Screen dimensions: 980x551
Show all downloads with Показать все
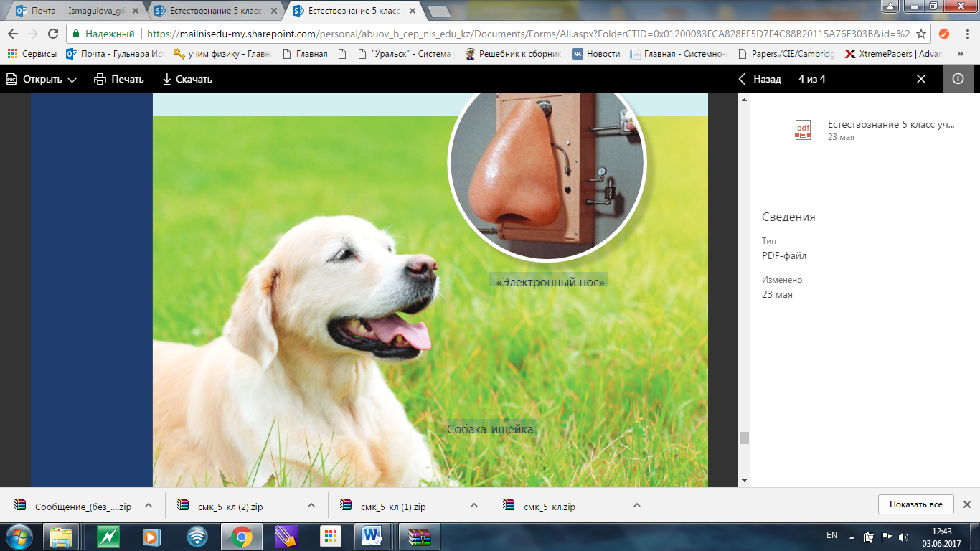click(x=916, y=504)
